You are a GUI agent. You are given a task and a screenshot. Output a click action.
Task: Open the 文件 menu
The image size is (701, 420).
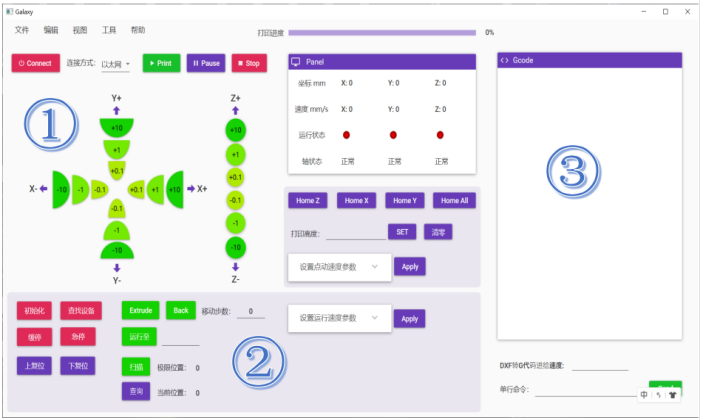(x=22, y=31)
